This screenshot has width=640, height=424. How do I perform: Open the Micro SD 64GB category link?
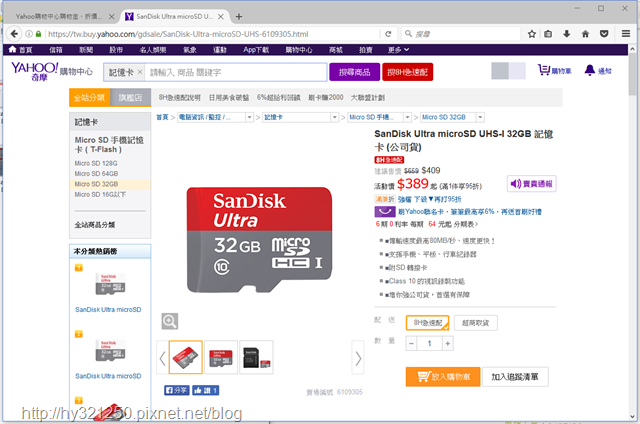click(96, 174)
